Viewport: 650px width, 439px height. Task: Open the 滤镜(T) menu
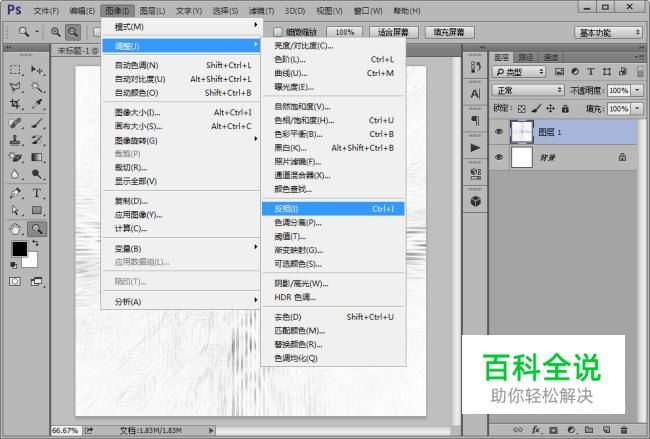261,11
